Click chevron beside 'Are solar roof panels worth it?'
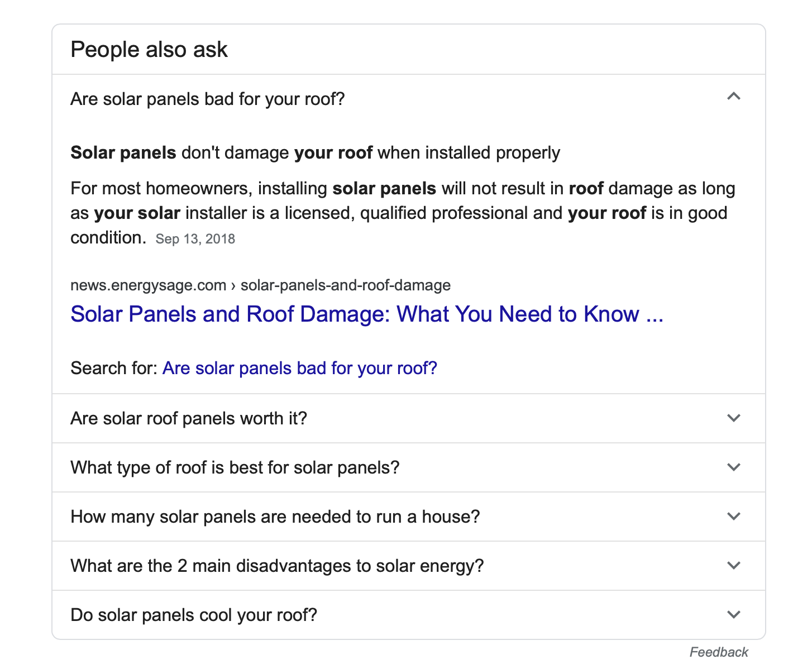812x669 pixels. click(x=733, y=418)
